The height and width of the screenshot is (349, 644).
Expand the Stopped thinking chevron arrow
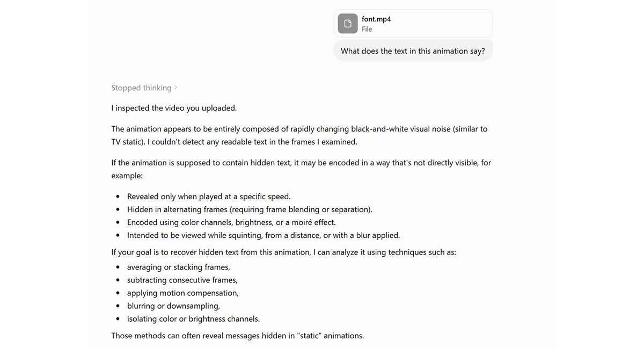click(x=176, y=88)
